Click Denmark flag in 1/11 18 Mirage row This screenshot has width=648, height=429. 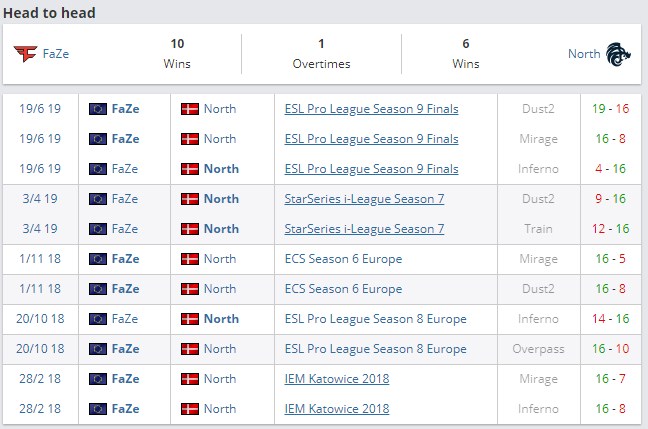click(x=190, y=258)
